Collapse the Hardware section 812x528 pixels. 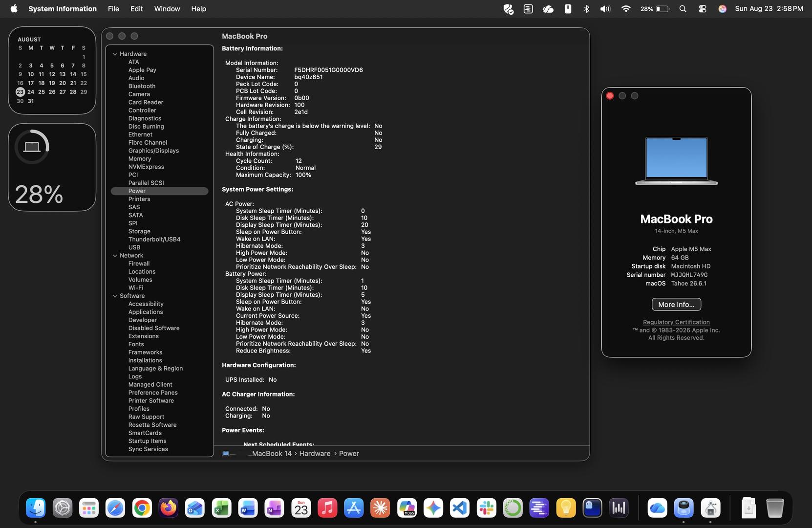click(x=115, y=54)
